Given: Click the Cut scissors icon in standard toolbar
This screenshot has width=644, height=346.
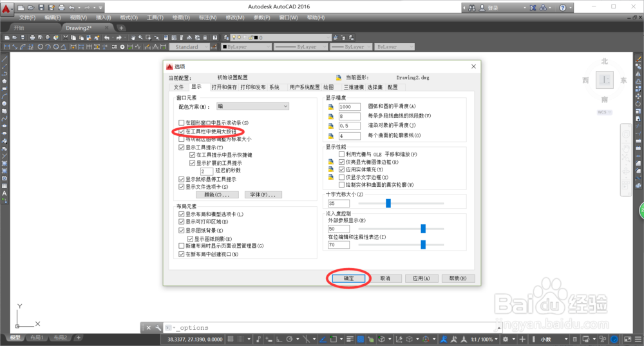Looking at the screenshot, I should [x=65, y=37].
